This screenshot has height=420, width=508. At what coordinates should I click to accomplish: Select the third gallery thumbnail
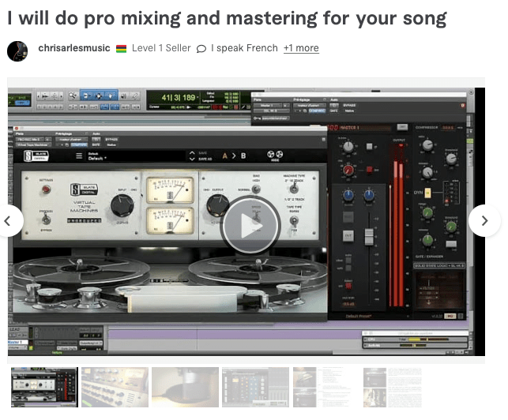tap(185, 387)
